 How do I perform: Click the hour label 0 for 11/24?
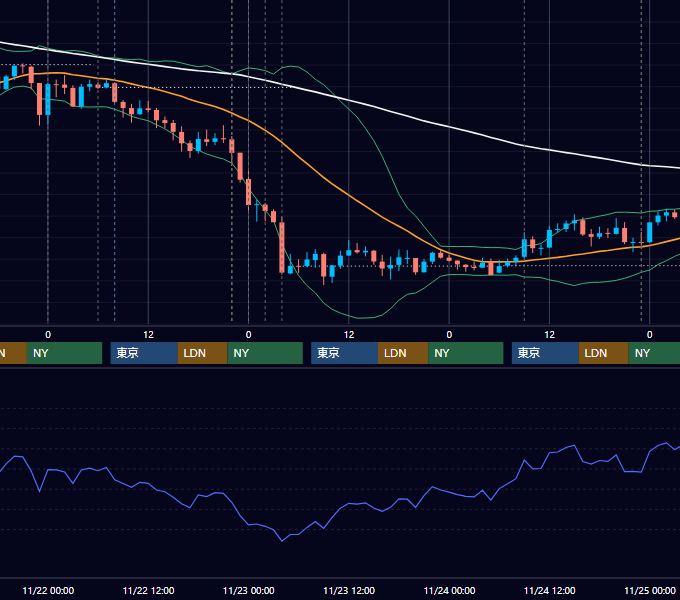coord(449,335)
